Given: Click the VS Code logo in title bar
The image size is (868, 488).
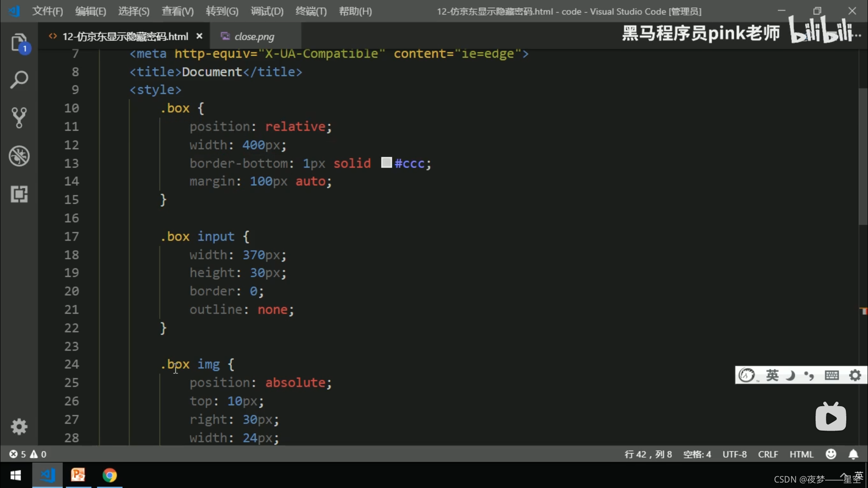Looking at the screenshot, I should click(14, 11).
